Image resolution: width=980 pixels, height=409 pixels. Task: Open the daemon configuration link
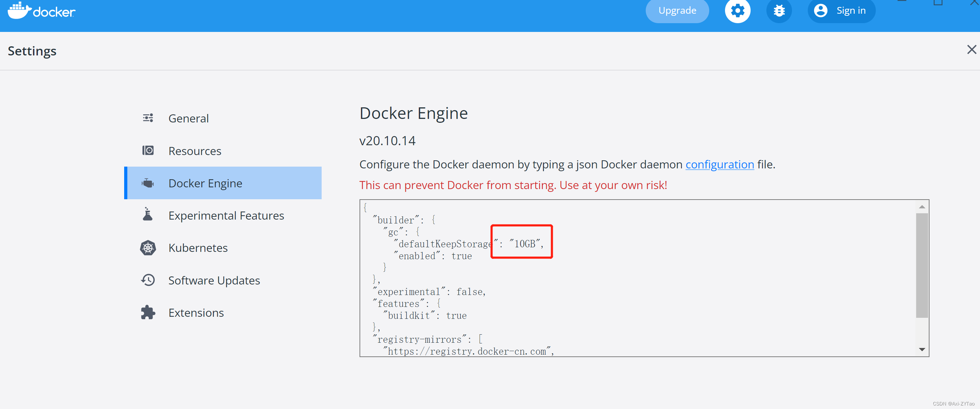[x=719, y=165]
